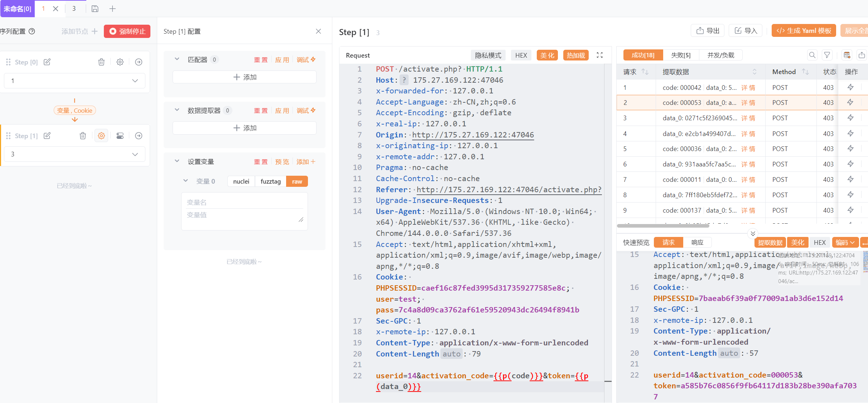
Task: Click the results table horizontal scrollbar
Action: coord(662,226)
